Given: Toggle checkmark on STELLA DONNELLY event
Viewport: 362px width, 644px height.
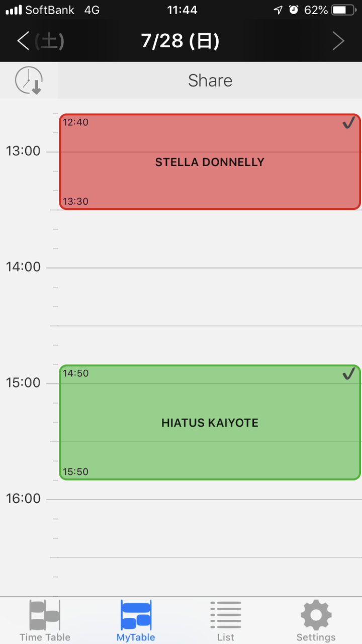Looking at the screenshot, I should [x=349, y=123].
